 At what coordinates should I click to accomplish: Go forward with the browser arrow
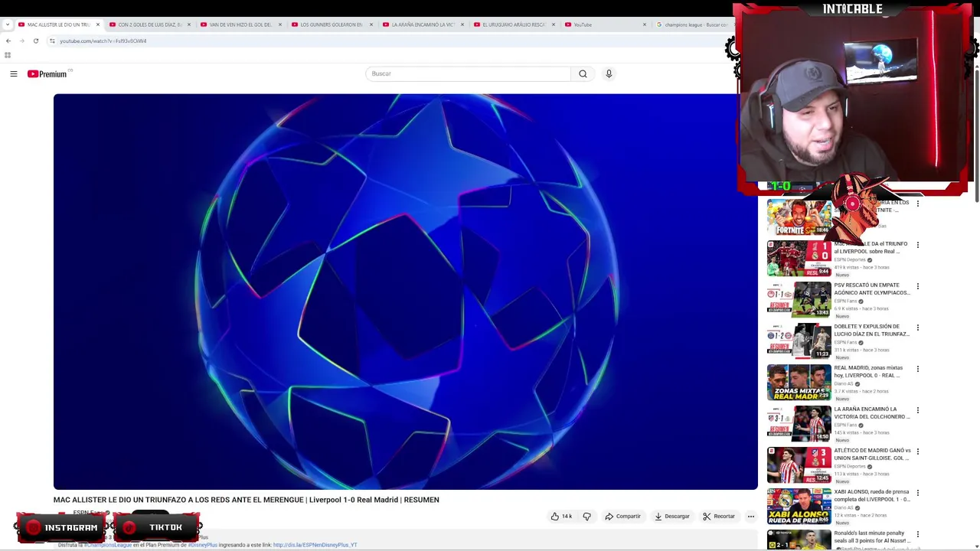pos(21,41)
